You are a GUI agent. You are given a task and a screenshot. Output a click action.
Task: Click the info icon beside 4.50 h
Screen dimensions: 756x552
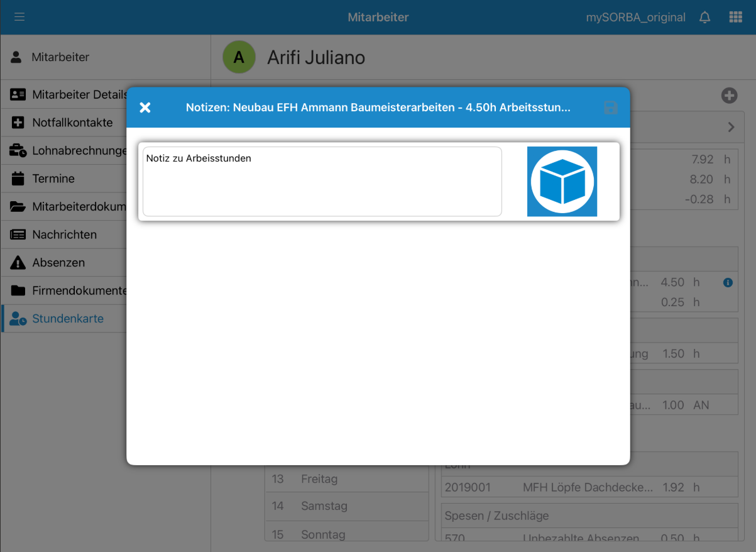(x=728, y=283)
